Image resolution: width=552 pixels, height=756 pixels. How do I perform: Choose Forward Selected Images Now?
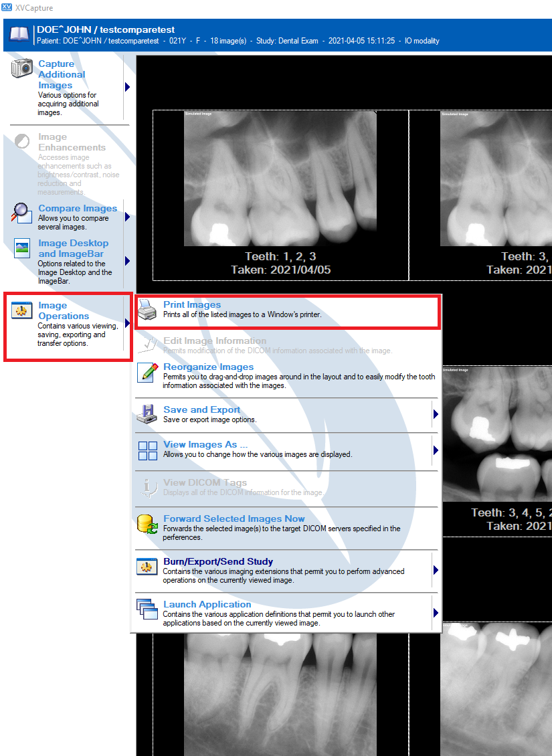[x=234, y=518]
